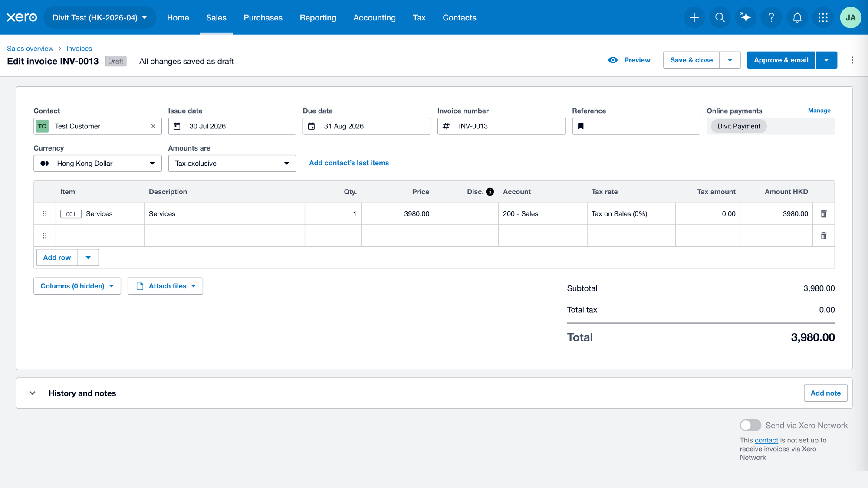The image size is (868, 488).
Task: Click the reference bookmark icon
Action: [x=581, y=126]
